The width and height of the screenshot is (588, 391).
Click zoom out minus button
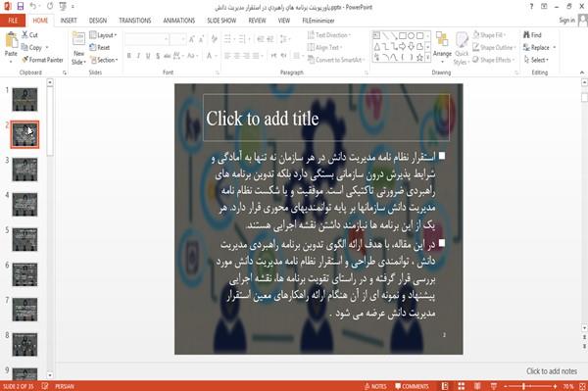click(x=506, y=386)
